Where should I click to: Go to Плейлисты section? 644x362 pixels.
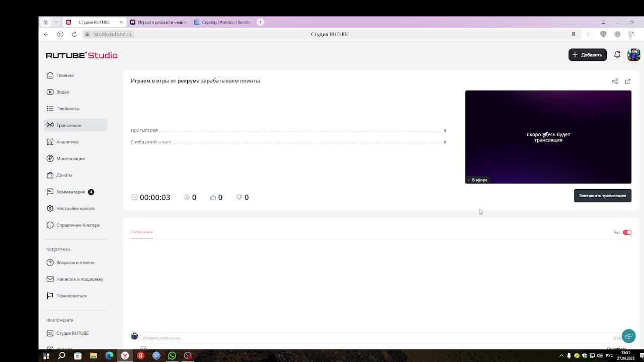pyautogui.click(x=75, y=109)
